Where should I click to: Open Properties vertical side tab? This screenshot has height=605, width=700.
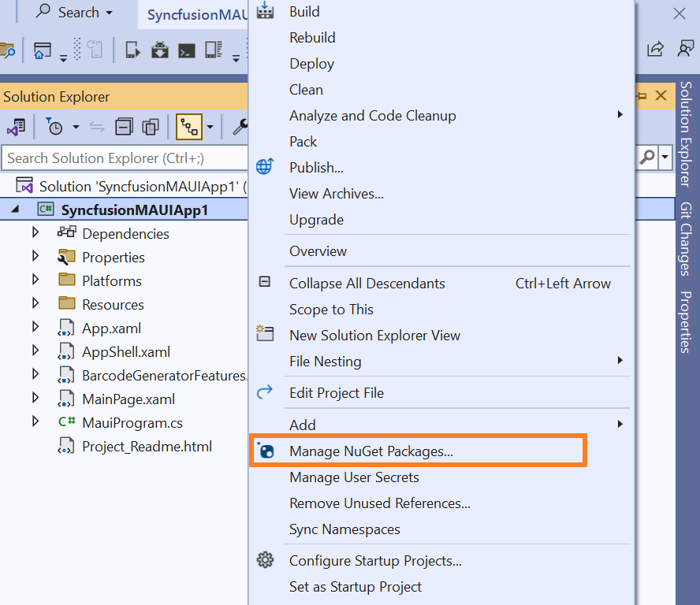[x=686, y=322]
